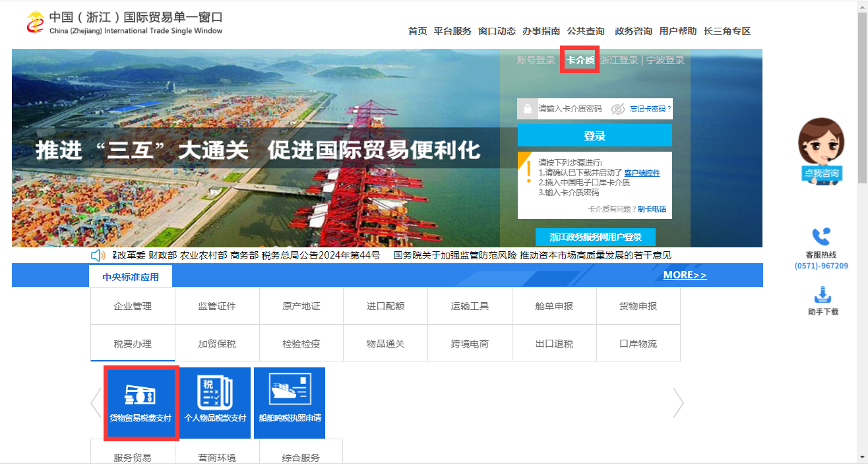The image size is (868, 465).
Task: Select the 综合服务 category
Action: (301, 452)
